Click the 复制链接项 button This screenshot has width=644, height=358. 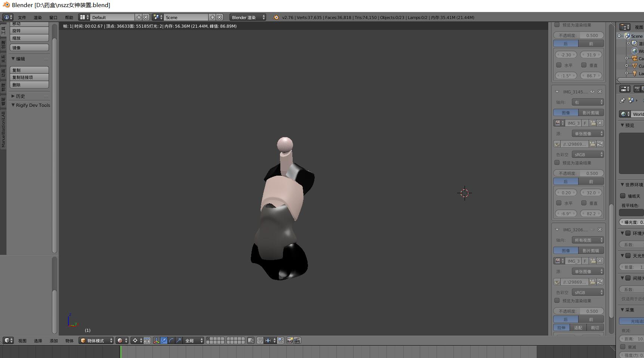tap(30, 77)
